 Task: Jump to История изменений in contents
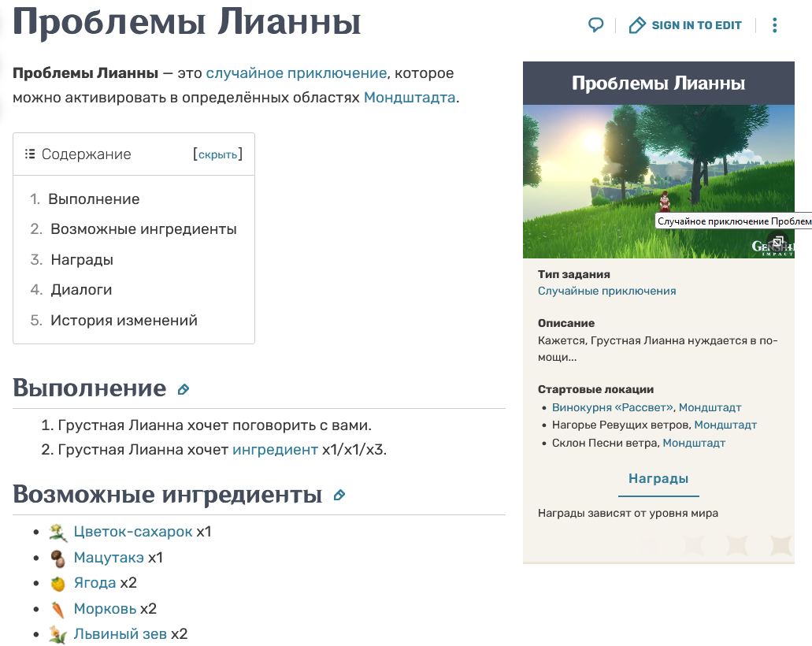[124, 320]
